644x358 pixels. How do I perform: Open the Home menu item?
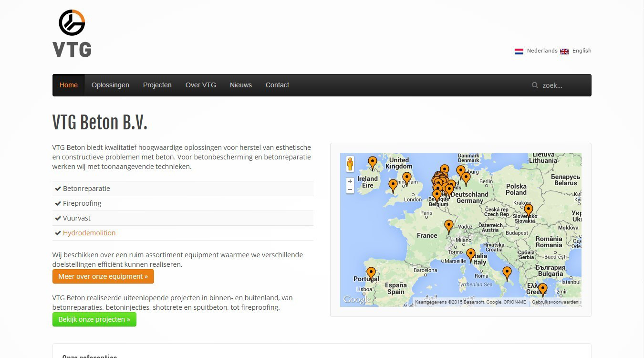[69, 85]
